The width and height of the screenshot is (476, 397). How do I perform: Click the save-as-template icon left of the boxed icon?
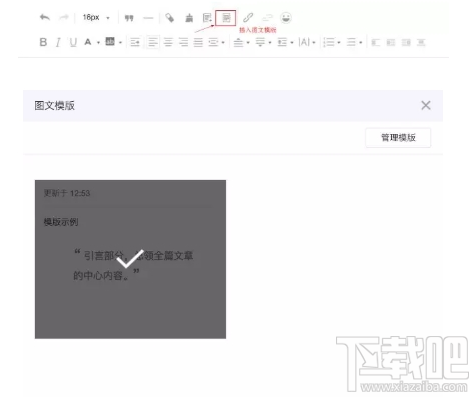[x=207, y=18]
